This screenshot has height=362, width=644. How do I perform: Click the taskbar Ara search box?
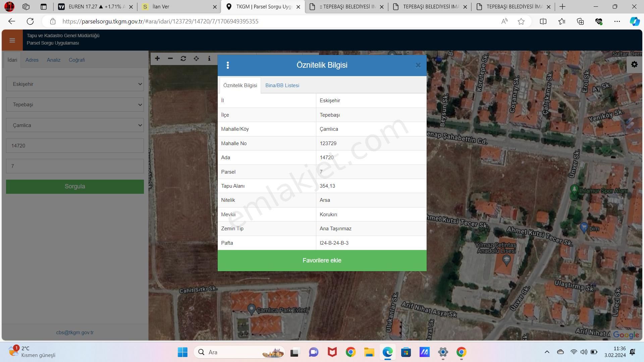click(x=239, y=352)
